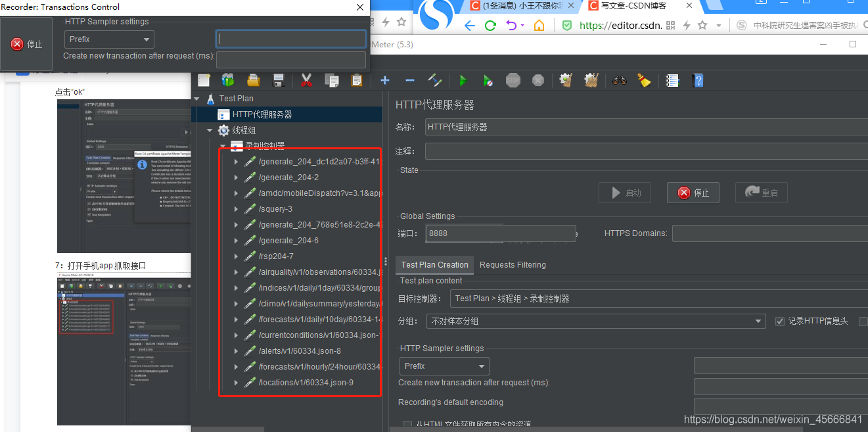Click the 名称 input field
868x432 pixels.
pos(646,127)
